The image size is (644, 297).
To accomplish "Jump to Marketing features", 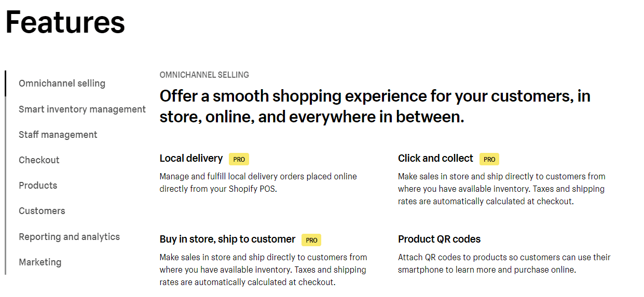I will [x=40, y=262].
